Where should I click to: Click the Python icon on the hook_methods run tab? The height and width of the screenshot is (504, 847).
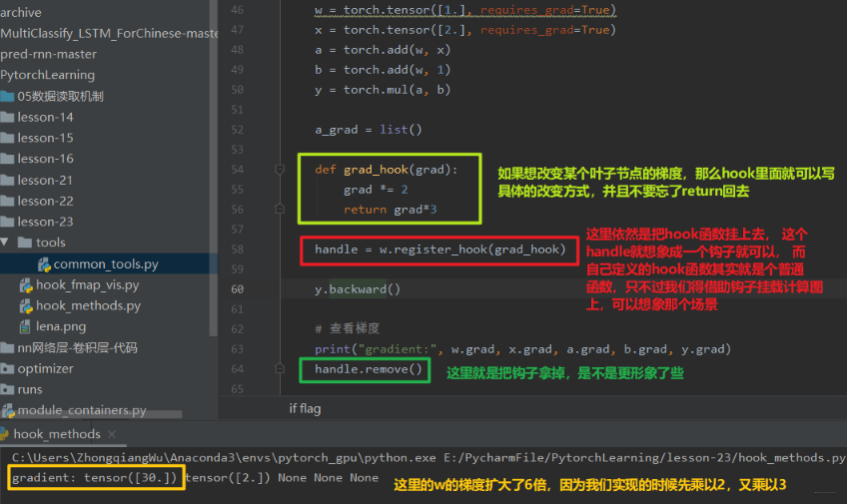[x=4, y=434]
